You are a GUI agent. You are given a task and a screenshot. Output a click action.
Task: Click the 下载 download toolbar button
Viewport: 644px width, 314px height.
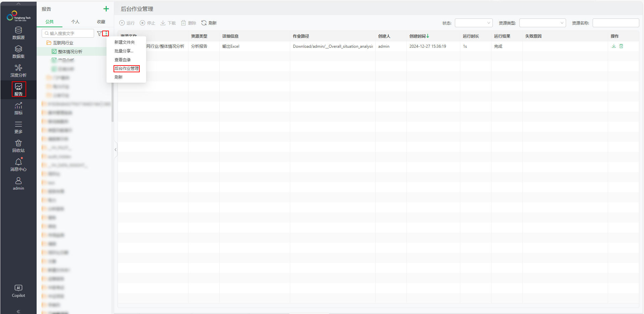click(x=168, y=23)
